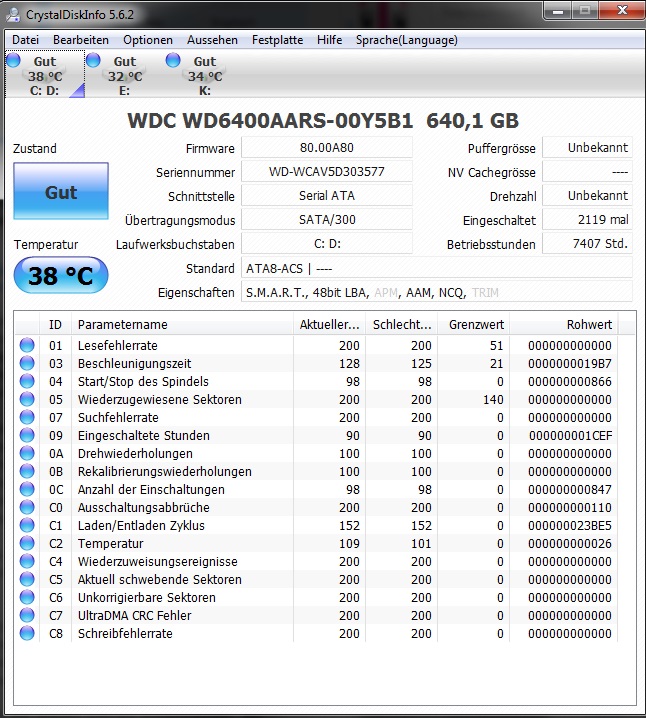
Task: Open the Festplatte menu
Action: pyautogui.click(x=277, y=40)
